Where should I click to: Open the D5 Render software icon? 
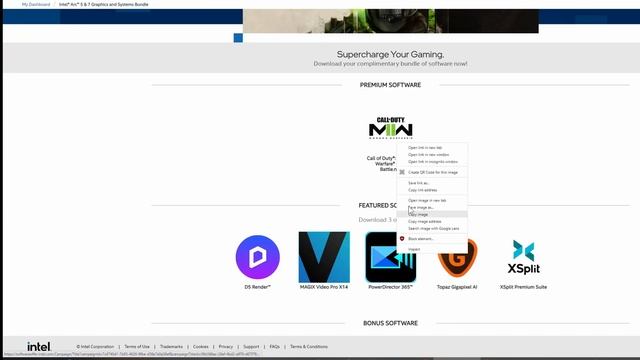tap(258, 257)
